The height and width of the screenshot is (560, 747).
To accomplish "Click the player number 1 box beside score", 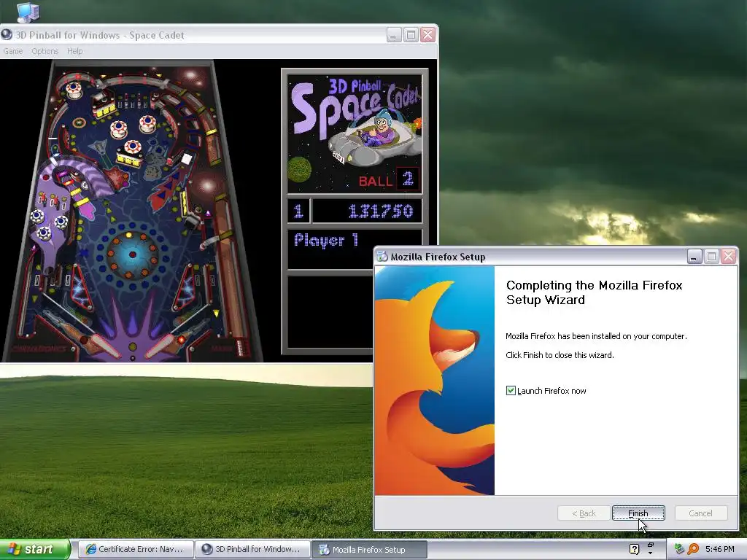I will click(x=298, y=211).
